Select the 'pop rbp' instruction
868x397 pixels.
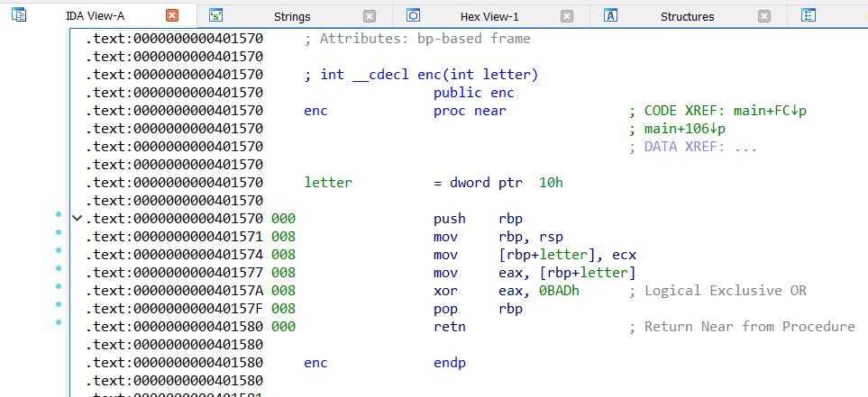[x=478, y=309]
